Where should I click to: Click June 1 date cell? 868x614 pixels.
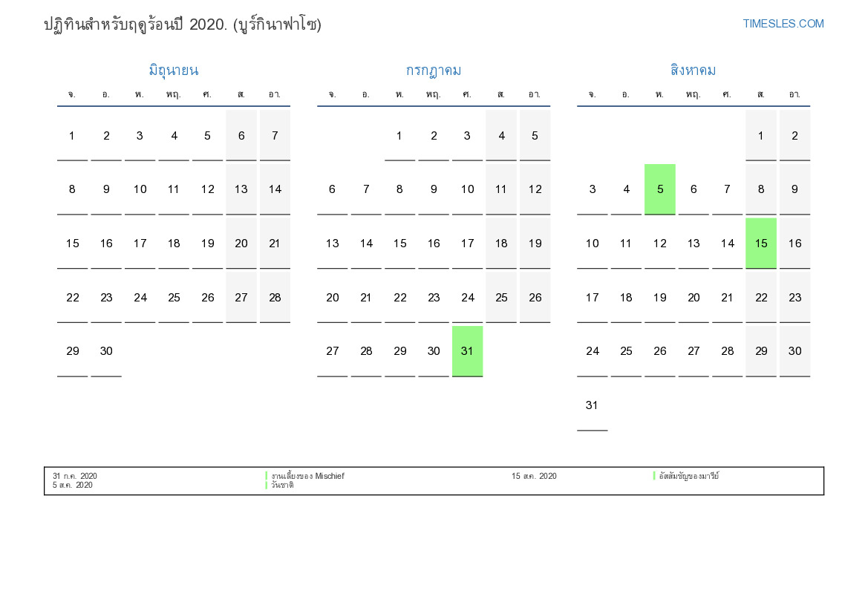click(x=72, y=136)
